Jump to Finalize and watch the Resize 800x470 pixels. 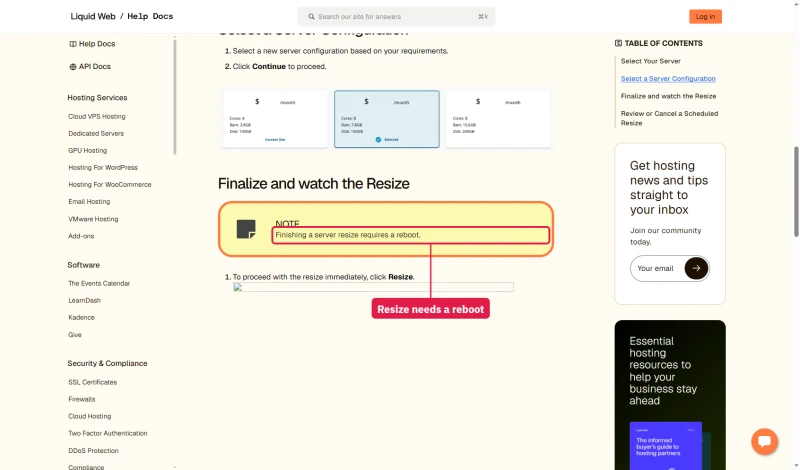668,96
